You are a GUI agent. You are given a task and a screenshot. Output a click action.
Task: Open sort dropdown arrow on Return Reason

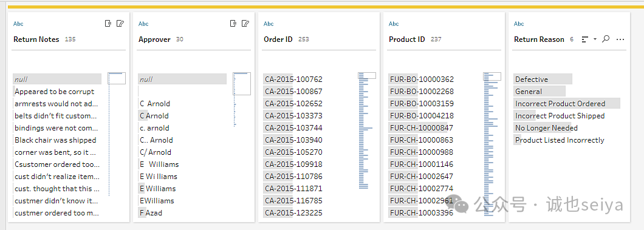click(595, 39)
